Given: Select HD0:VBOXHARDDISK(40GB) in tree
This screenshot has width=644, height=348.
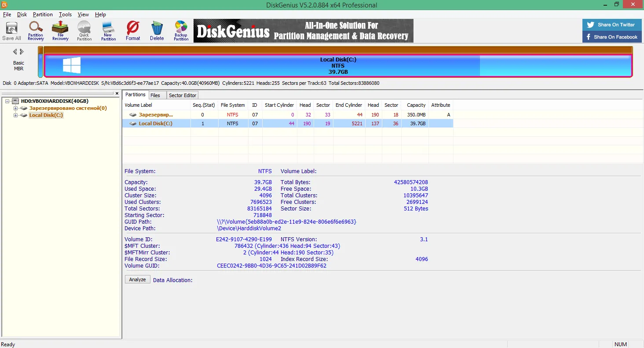Looking at the screenshot, I should tap(55, 101).
